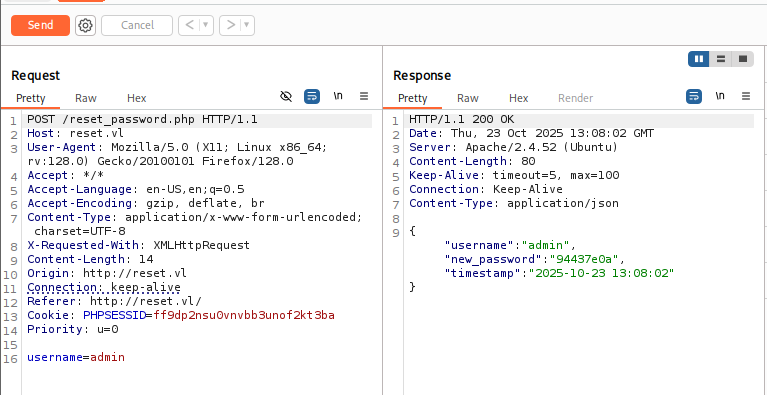
Task: Switch to the Response Hex tab
Action: 519,98
